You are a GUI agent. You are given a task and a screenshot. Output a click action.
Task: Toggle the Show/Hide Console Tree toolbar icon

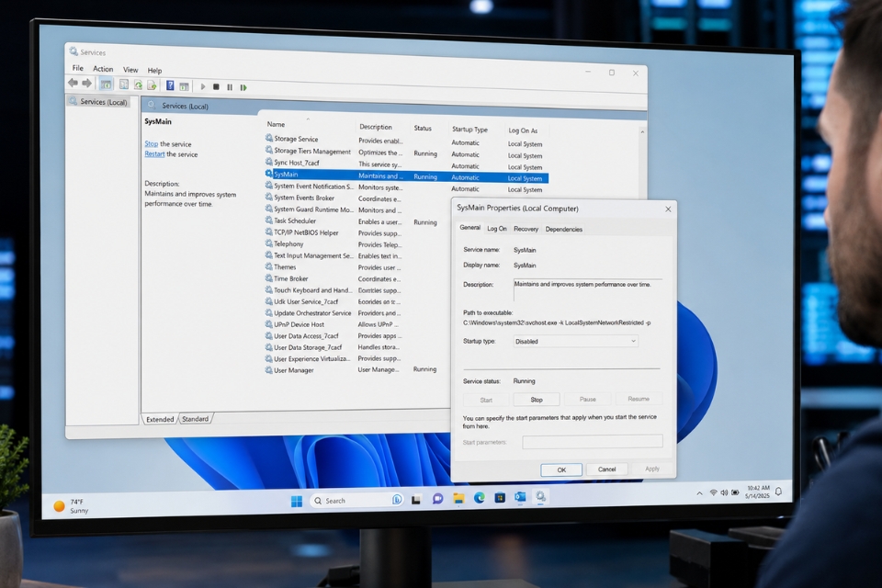106,84
